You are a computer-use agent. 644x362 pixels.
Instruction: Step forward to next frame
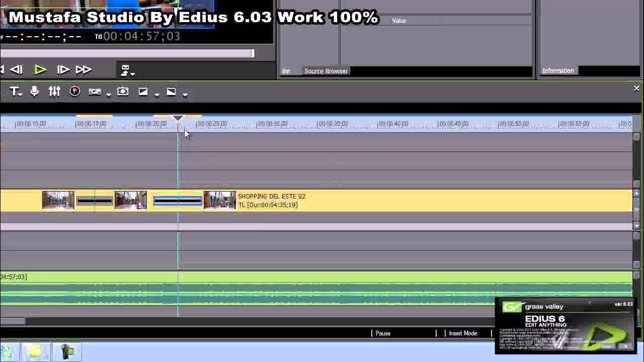[63, 70]
